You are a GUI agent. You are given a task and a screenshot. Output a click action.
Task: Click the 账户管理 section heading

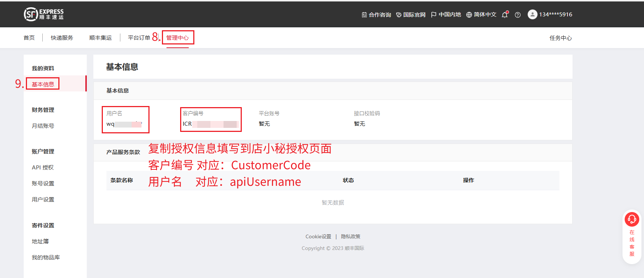coord(43,151)
